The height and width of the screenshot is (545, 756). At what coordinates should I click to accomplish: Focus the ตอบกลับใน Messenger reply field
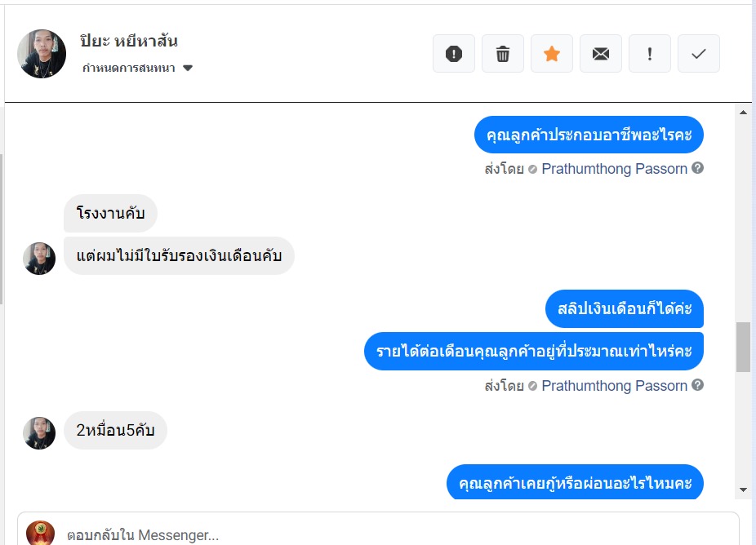click(392, 534)
